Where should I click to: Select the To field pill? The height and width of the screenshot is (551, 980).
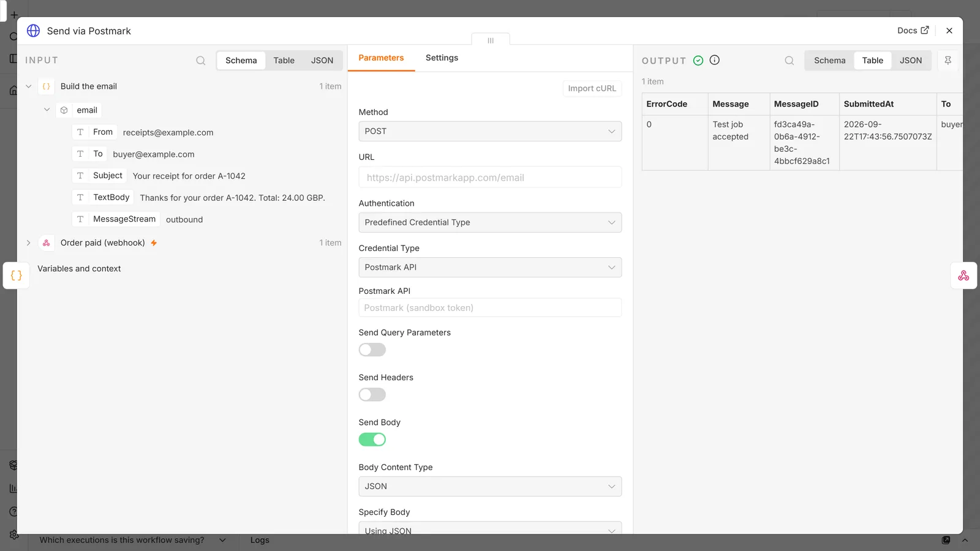point(90,154)
